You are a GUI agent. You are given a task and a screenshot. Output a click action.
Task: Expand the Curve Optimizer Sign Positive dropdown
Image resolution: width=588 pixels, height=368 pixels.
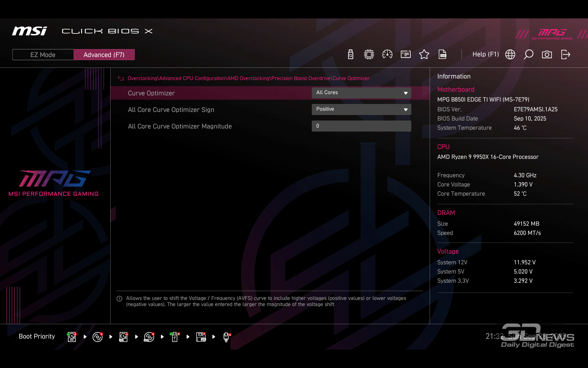(361, 109)
